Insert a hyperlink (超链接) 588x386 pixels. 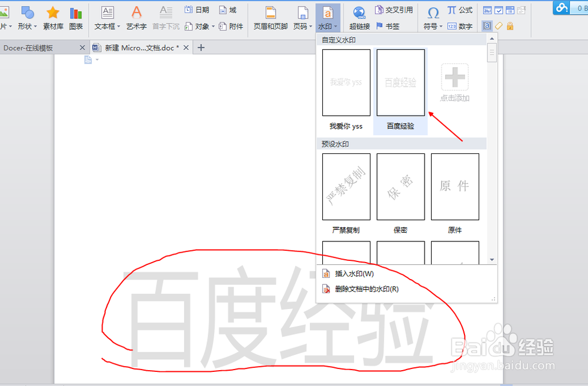tap(360, 18)
